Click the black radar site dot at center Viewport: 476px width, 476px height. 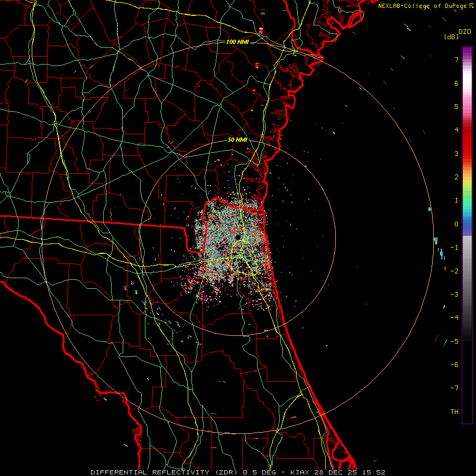click(237, 237)
